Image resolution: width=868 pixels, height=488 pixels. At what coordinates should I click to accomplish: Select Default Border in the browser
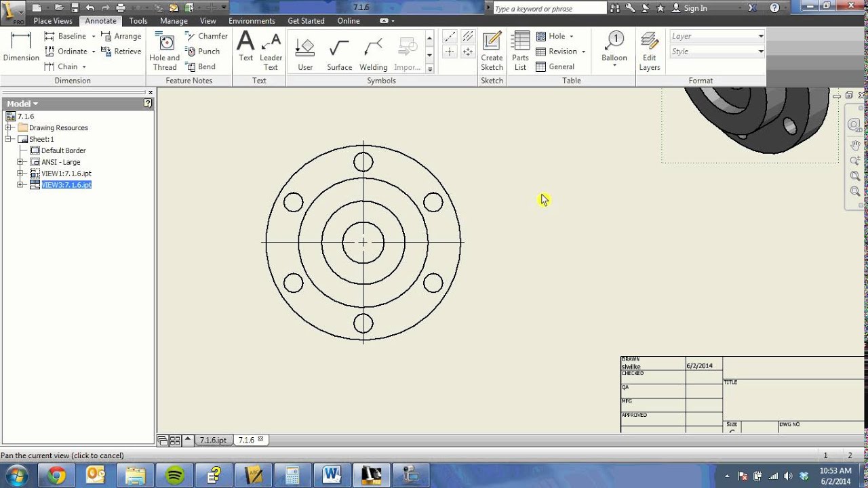(x=63, y=150)
